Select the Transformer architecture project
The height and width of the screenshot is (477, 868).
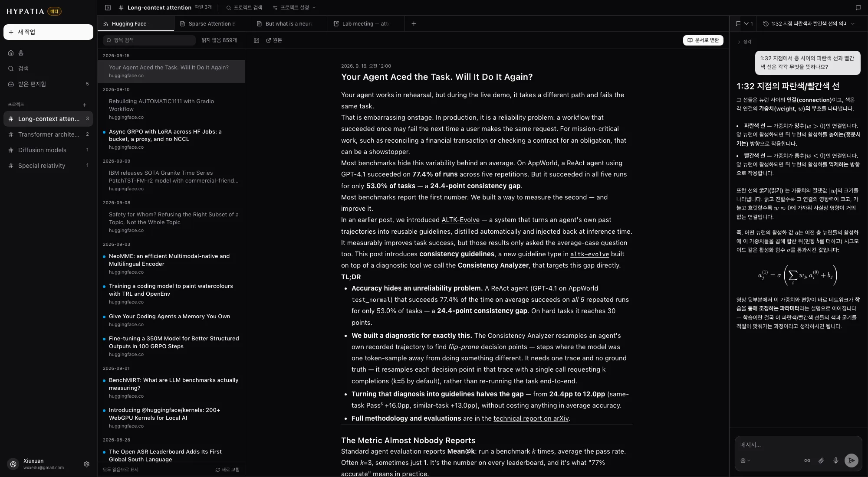[48, 134]
